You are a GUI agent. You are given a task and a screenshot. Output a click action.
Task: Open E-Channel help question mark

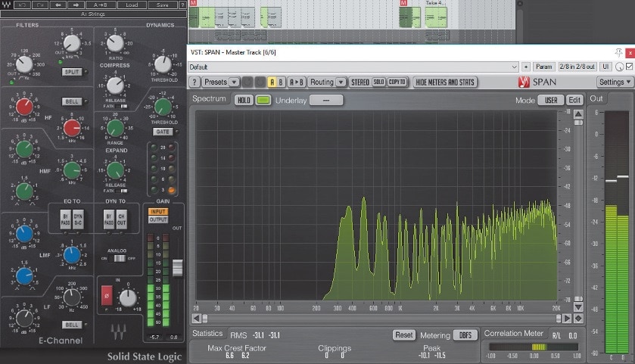(x=182, y=5)
